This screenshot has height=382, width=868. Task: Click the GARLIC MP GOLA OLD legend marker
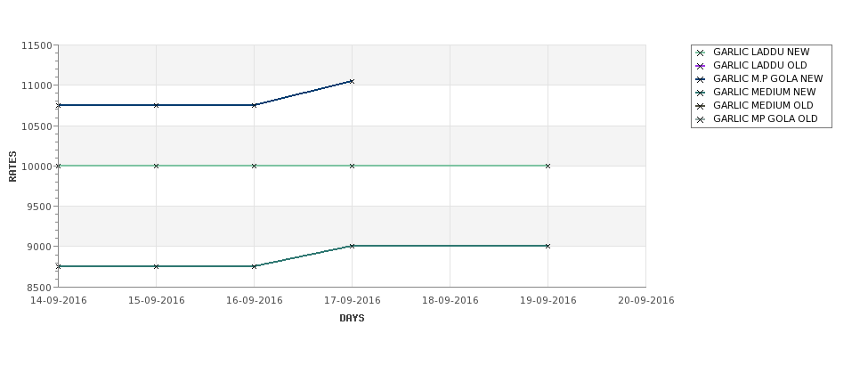[x=701, y=119]
